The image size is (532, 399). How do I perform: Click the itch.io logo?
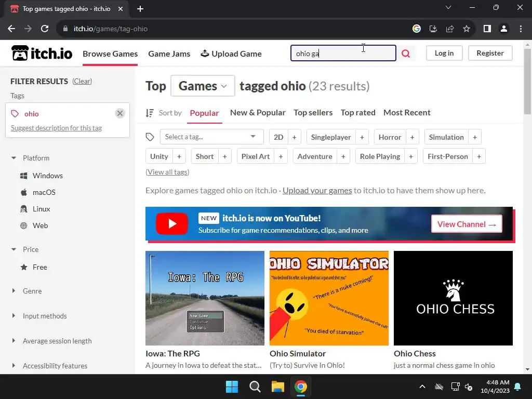point(42,54)
